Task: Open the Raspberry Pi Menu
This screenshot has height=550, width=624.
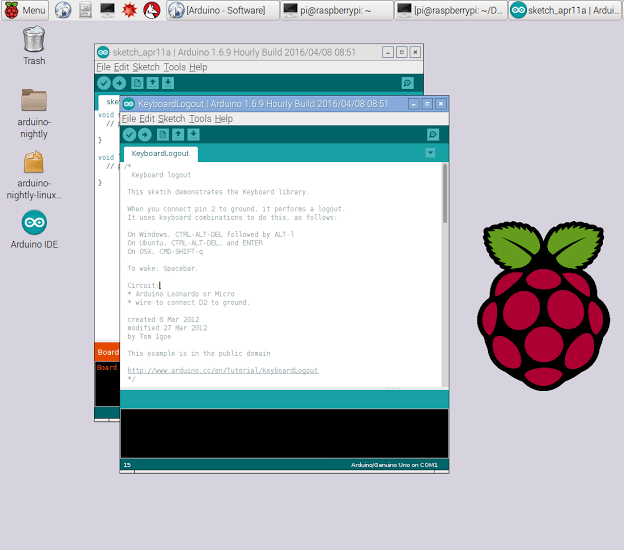Action: coord(26,10)
